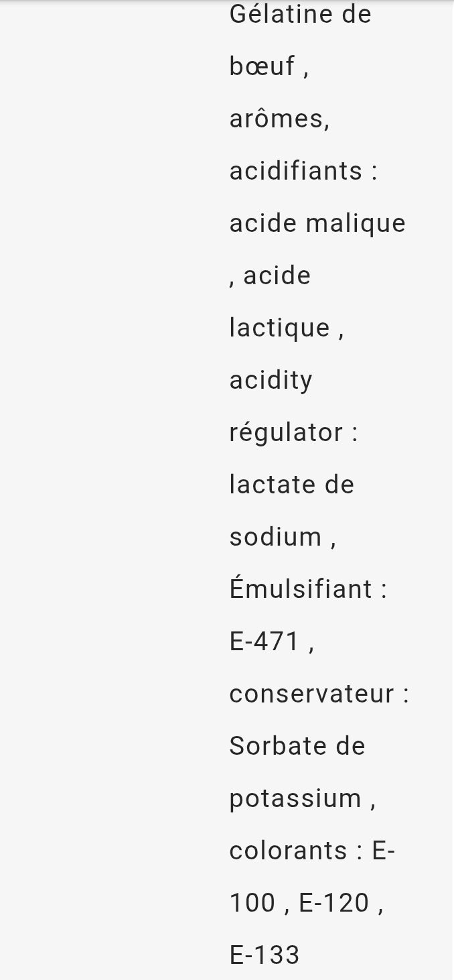Click the word 'lactique'

(280, 328)
